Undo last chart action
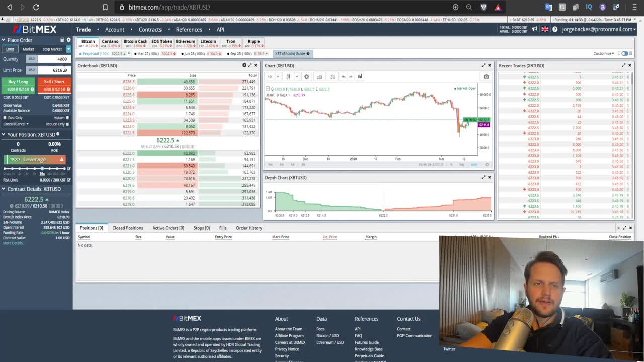The height and width of the screenshot is (362, 644). (343, 76)
